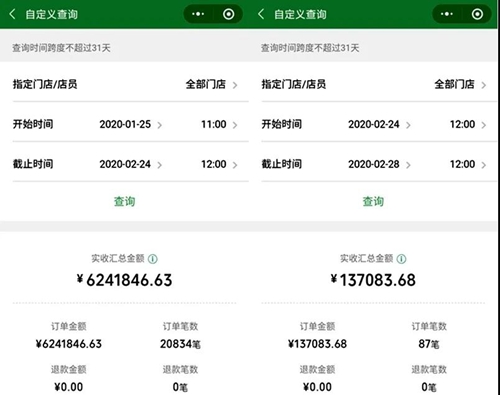The height and width of the screenshot is (395, 500).
Task: Select order count 20834笔
Action: point(180,344)
